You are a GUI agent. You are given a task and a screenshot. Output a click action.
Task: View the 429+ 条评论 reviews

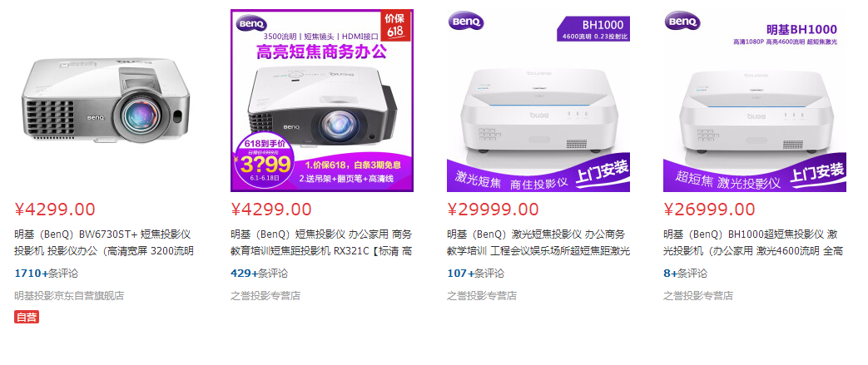click(x=259, y=274)
